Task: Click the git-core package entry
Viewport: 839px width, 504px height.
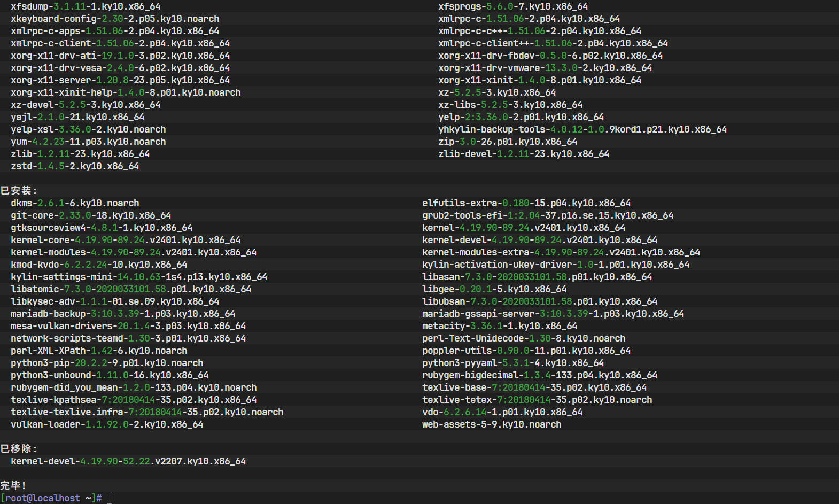Action: 91,215
